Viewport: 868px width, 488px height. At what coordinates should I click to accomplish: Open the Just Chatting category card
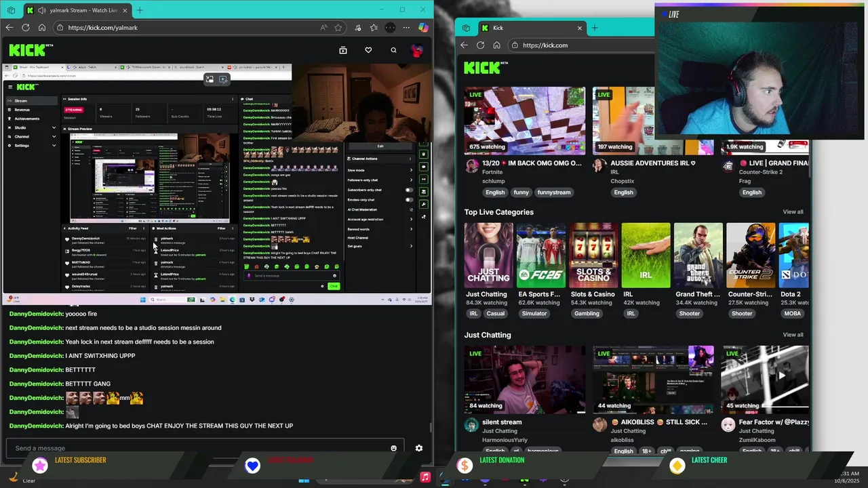point(488,256)
